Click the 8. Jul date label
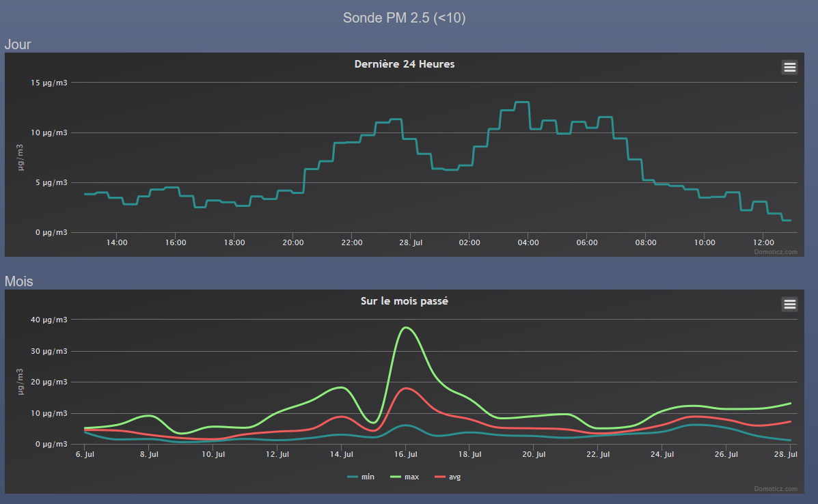This screenshot has width=818, height=504. tap(149, 454)
